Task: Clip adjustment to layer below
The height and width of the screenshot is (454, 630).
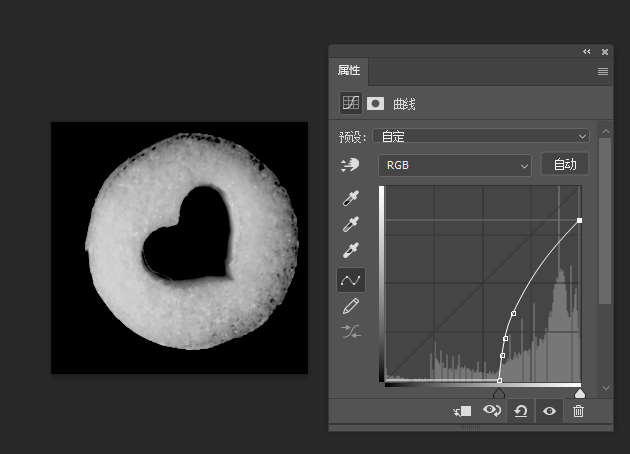Action: click(x=462, y=411)
